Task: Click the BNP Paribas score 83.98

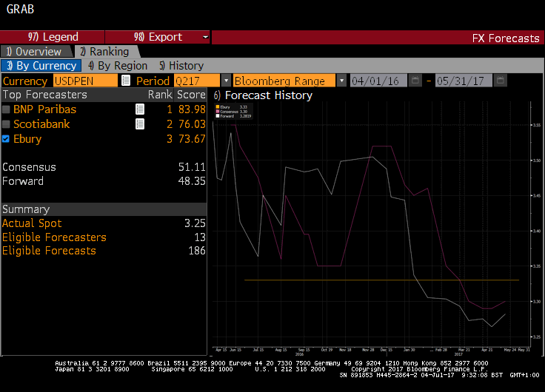Action: tap(192, 109)
